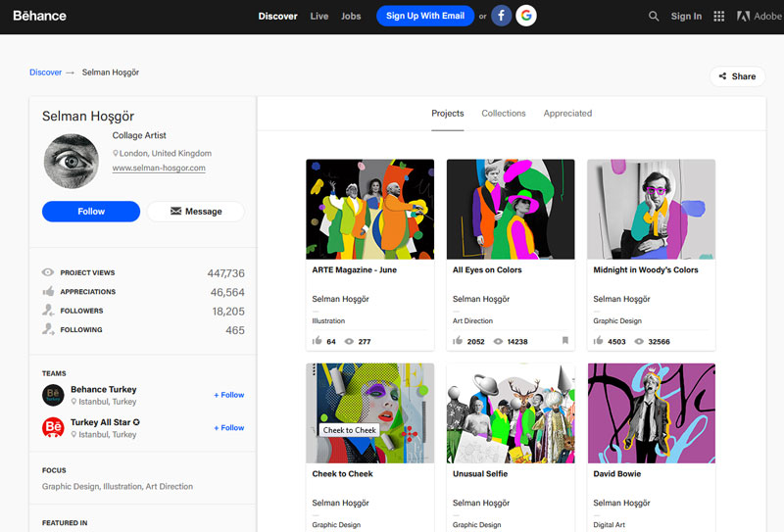Click Selman Hoşgör author name under Unusual Selfie
Screen dimensions: 784x532
[481, 503]
